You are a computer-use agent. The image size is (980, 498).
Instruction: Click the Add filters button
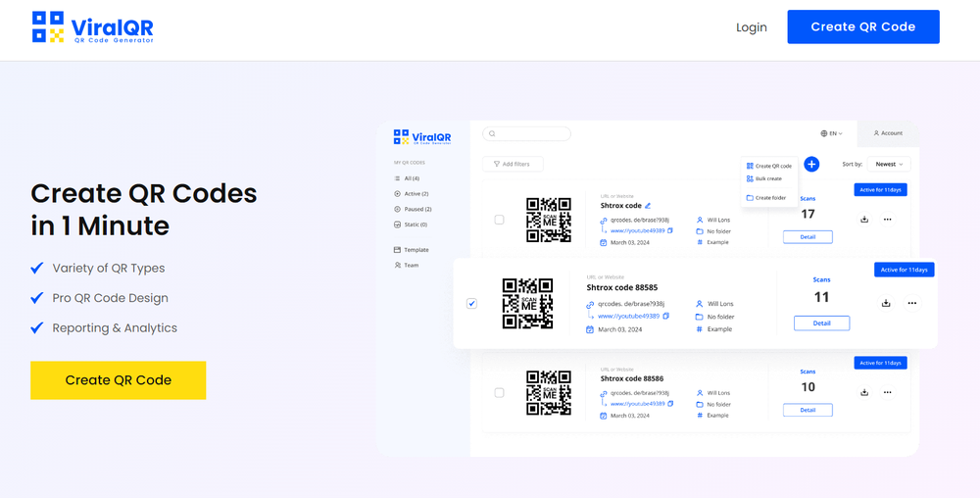pos(513,164)
